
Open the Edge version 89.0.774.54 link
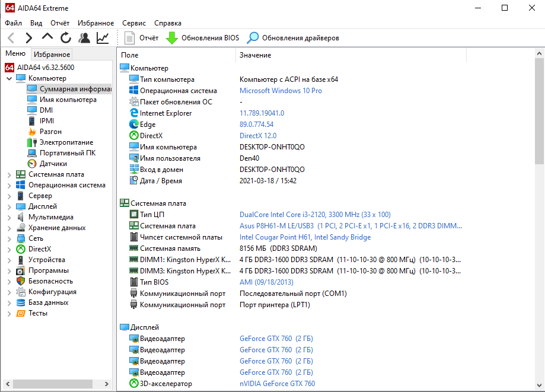[x=257, y=125]
